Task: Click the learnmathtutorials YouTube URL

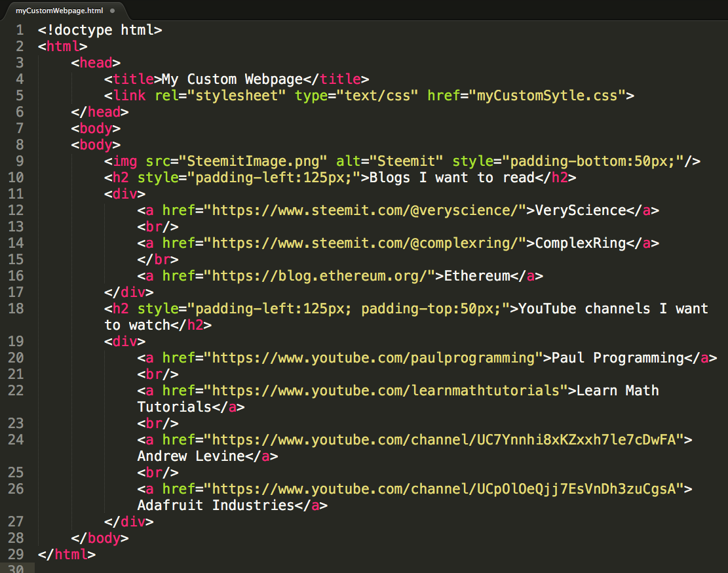Action: click(x=389, y=391)
